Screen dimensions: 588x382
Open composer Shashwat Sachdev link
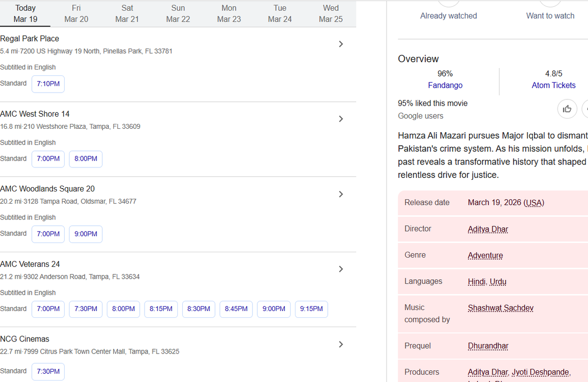[x=501, y=308]
